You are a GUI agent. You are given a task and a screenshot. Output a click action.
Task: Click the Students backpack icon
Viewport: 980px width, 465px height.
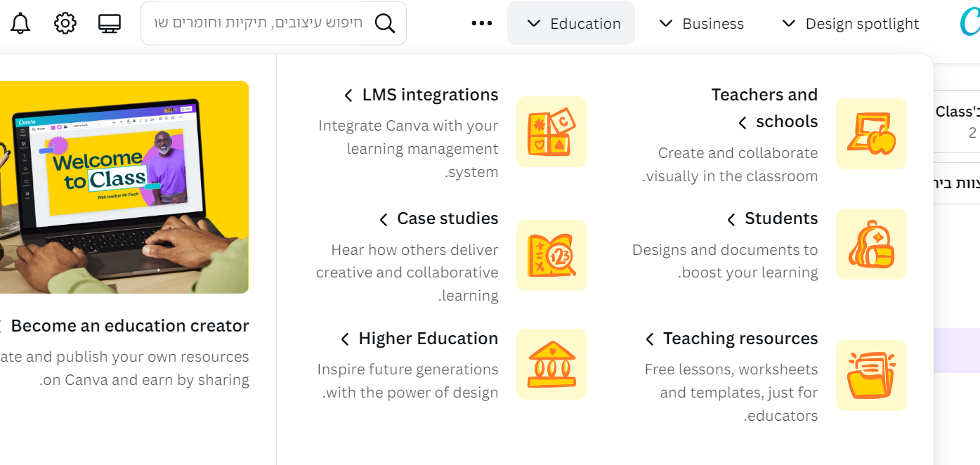[871, 244]
